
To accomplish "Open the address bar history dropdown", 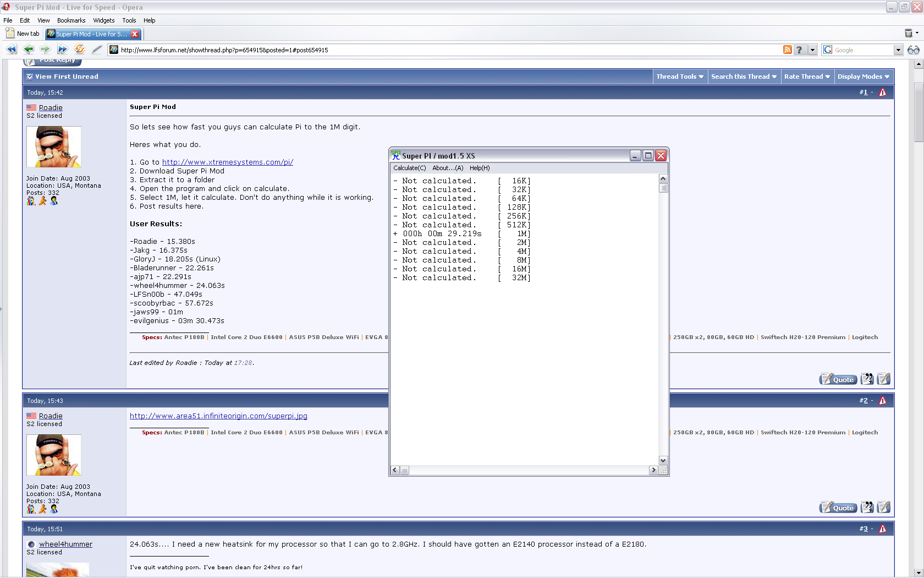I will click(x=812, y=50).
